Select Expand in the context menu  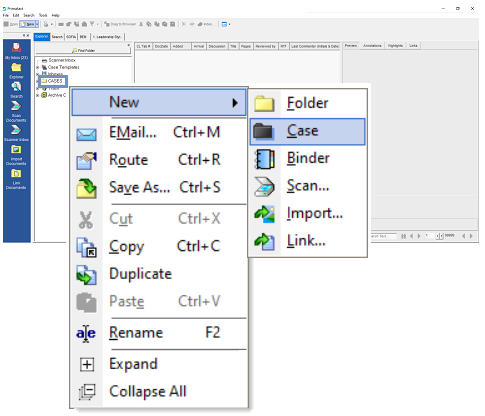tap(159, 364)
